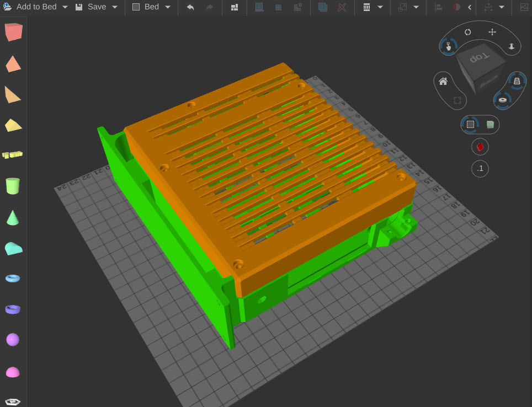Select the Zoom down-arrow view control
Screen dimensions: 532x407
(x=512, y=46)
